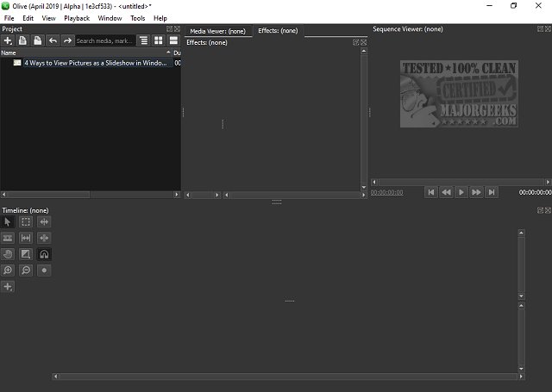Open the timeline Add dropdown button
The image size is (552, 392).
coord(8,287)
